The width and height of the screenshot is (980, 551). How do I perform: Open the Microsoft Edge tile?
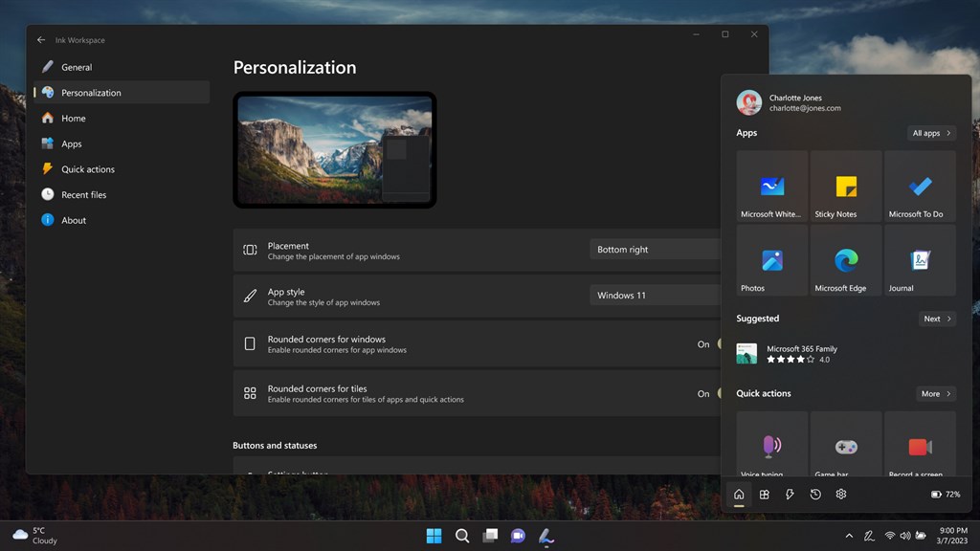[x=846, y=260]
